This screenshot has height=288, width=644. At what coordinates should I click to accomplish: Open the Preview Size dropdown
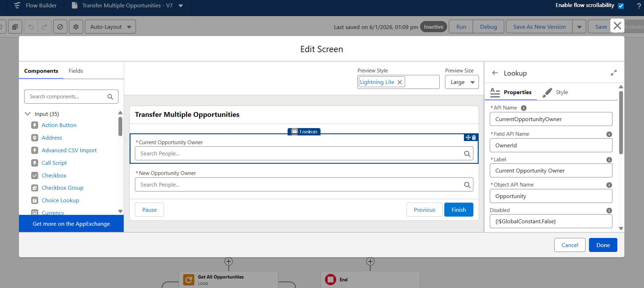pos(462,82)
